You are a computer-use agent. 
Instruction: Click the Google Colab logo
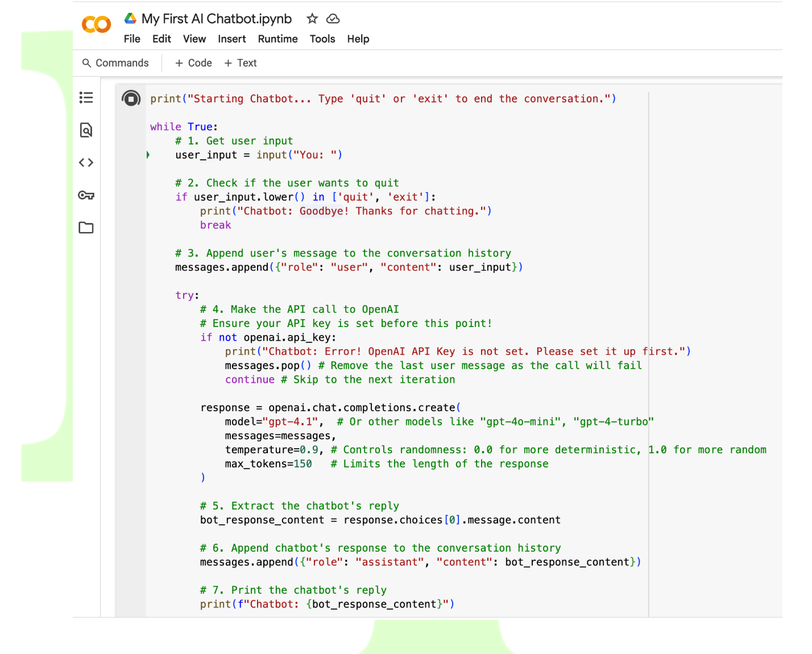click(96, 24)
